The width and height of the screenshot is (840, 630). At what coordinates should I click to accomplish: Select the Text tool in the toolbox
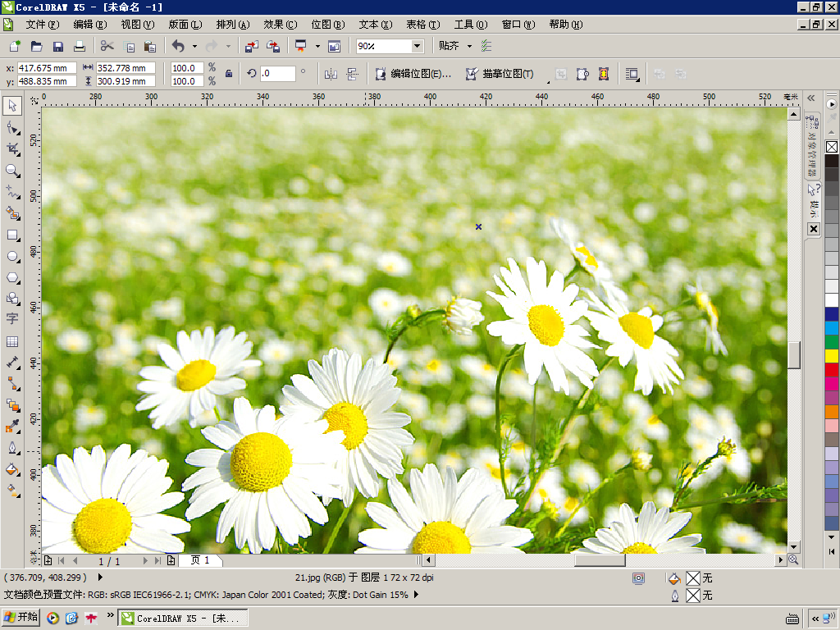click(12, 319)
